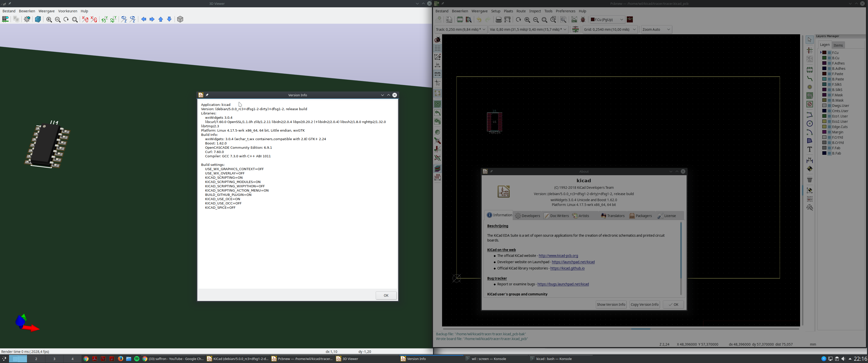Click OK in About dialog
Screen dimensions: 868x363
[x=673, y=305]
